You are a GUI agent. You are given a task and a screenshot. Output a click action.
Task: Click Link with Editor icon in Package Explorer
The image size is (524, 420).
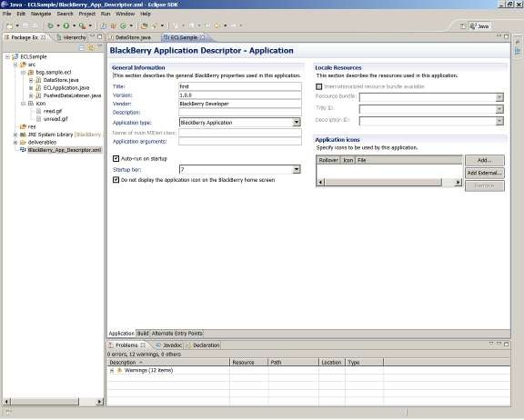pos(91,48)
